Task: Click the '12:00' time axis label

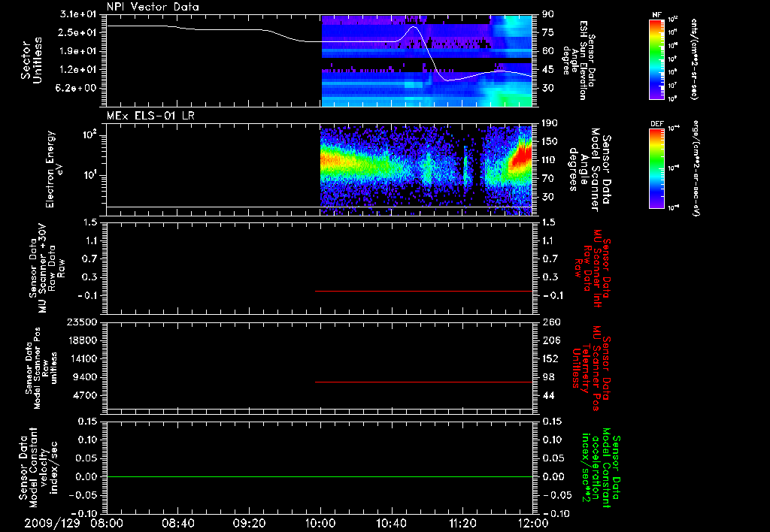Action: coord(533,523)
